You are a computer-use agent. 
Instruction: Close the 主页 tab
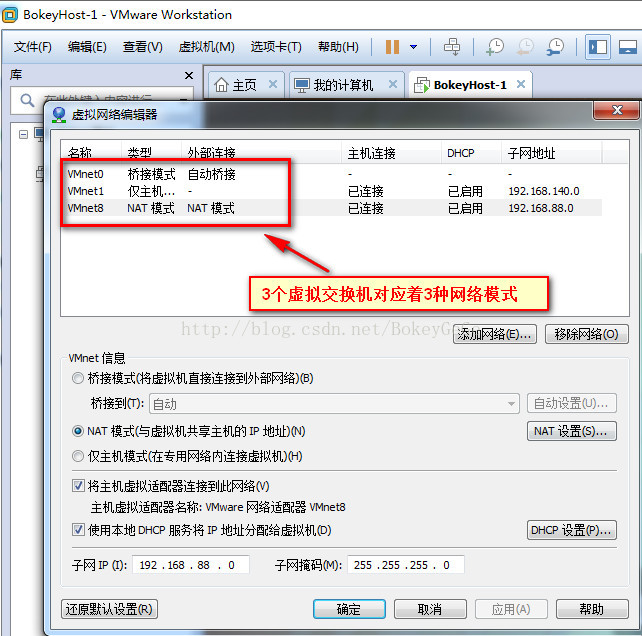click(x=273, y=84)
